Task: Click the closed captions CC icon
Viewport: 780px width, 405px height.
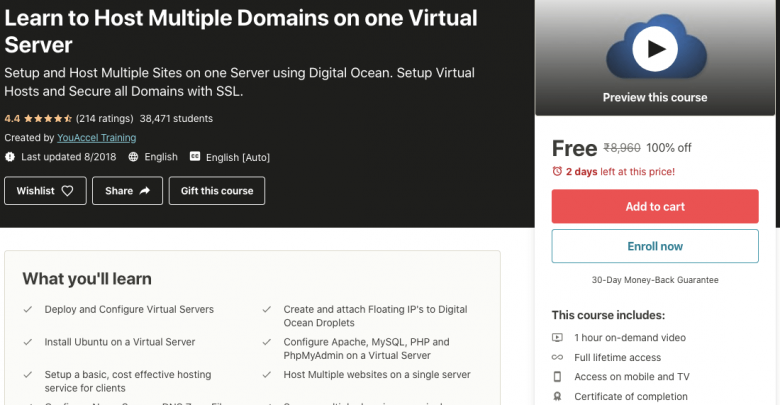Action: [195, 157]
